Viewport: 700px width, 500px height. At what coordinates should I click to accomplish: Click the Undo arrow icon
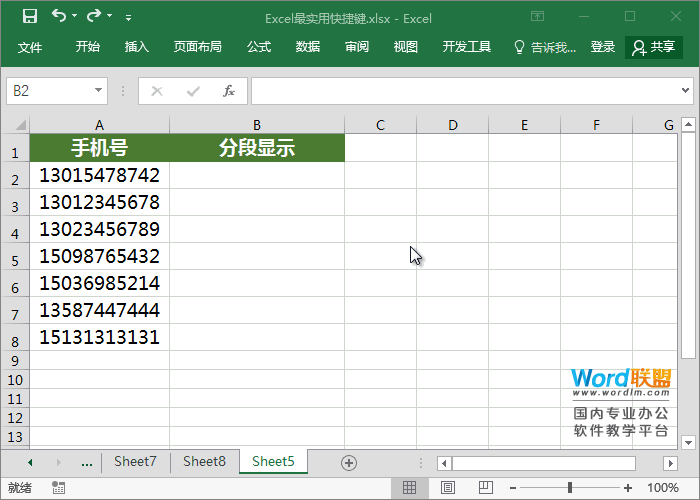59,16
